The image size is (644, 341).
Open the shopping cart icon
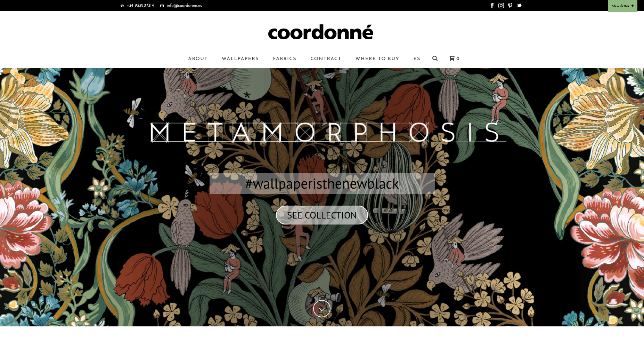454,58
